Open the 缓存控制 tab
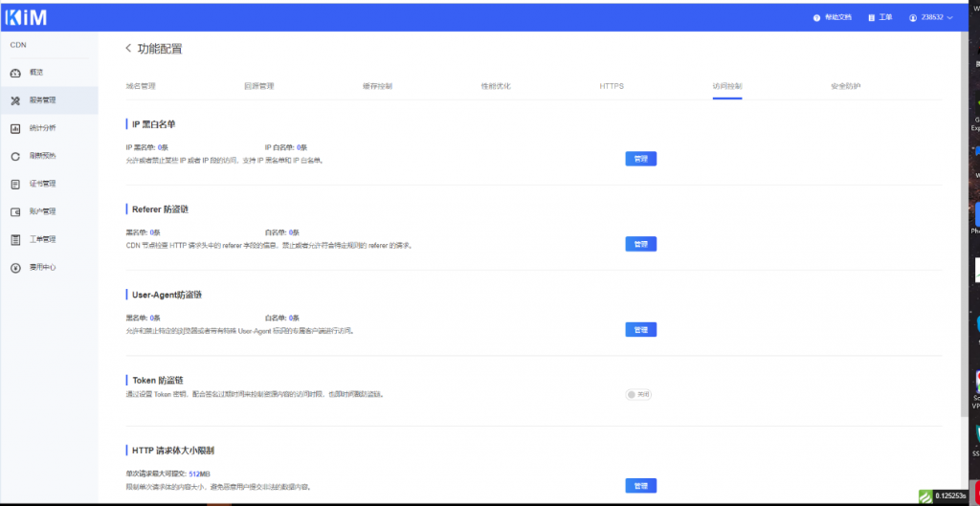980x506 pixels. [x=377, y=86]
